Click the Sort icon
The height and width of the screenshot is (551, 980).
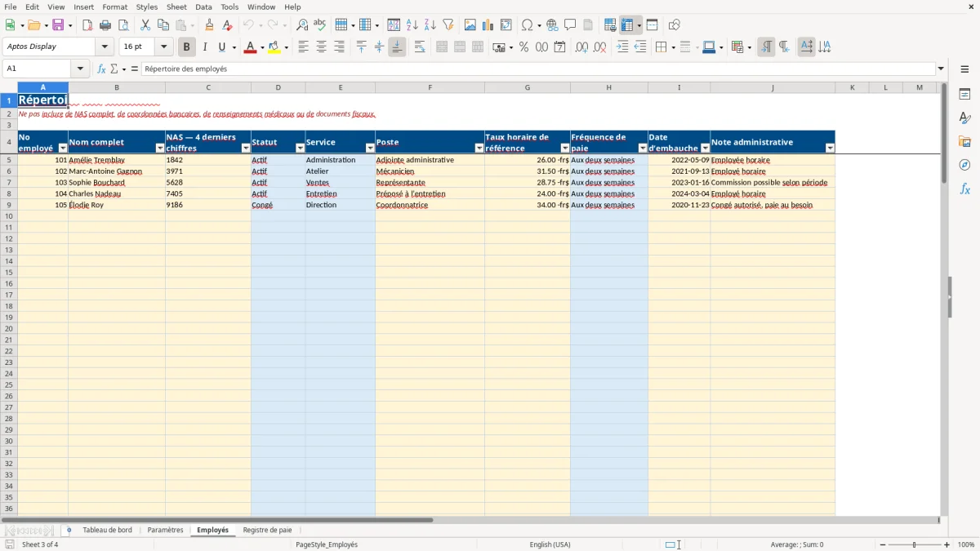pyautogui.click(x=394, y=25)
